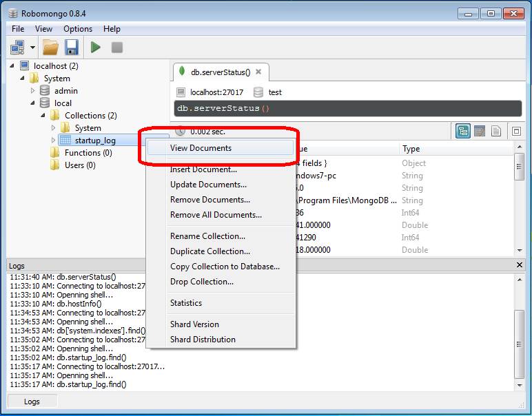Click the save floppy disk icon
Screen dimensions: 532x416
pyautogui.click(x=71, y=48)
